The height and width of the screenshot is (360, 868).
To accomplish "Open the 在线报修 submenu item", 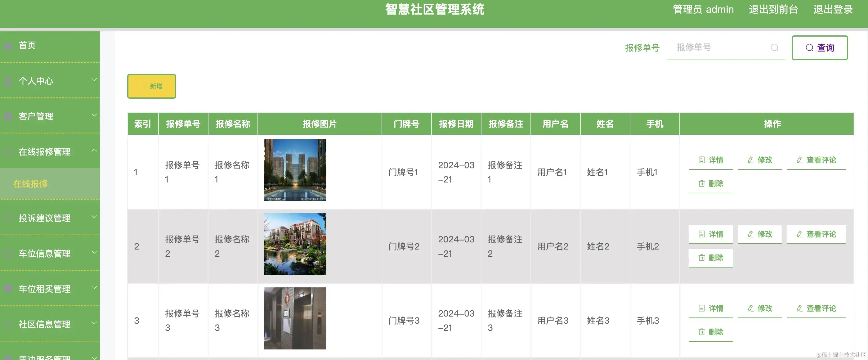I will pos(50,184).
